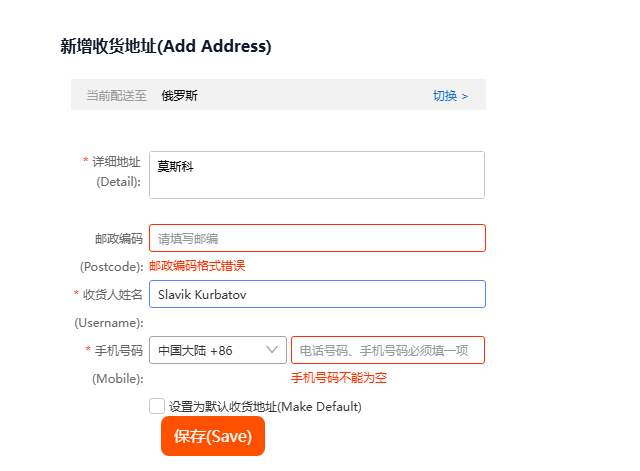Click the 新增收货地址(Add Address) heading
Viewport: 640px width, 471px height.
tap(166, 46)
